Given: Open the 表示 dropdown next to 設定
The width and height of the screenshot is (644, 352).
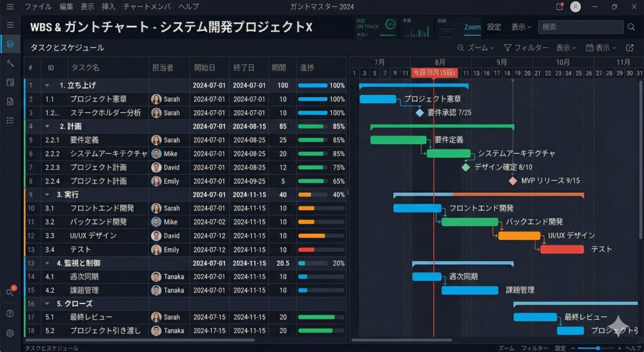Looking at the screenshot, I should point(521,27).
